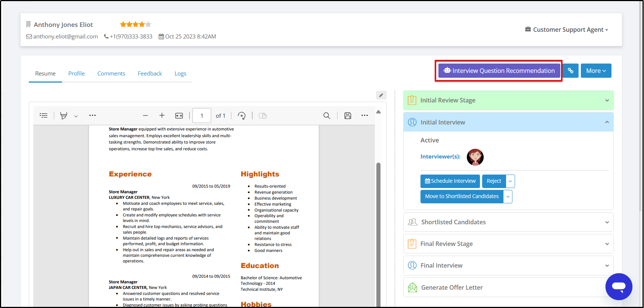Click the phone handset icon

click(x=106, y=37)
